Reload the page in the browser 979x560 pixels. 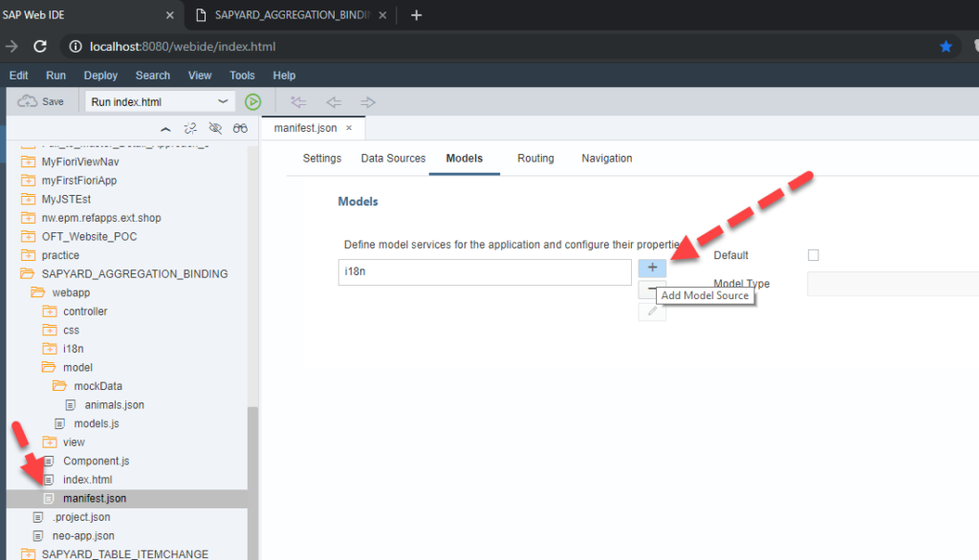pyautogui.click(x=40, y=46)
